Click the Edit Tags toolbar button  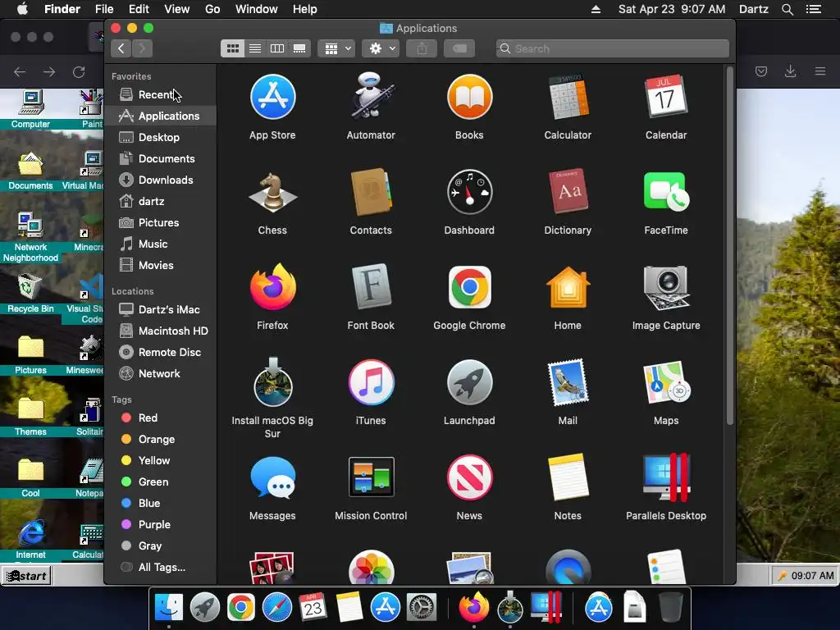[x=459, y=48]
